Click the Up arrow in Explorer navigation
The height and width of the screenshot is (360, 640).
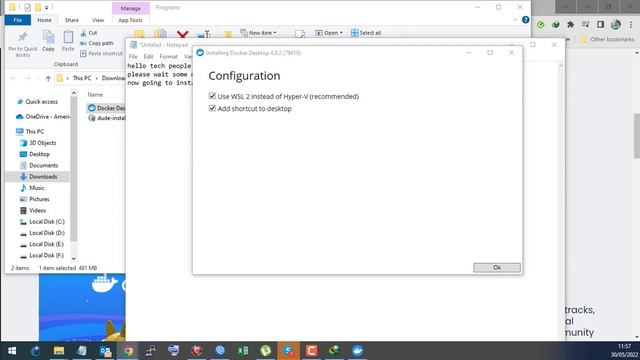(x=48, y=78)
